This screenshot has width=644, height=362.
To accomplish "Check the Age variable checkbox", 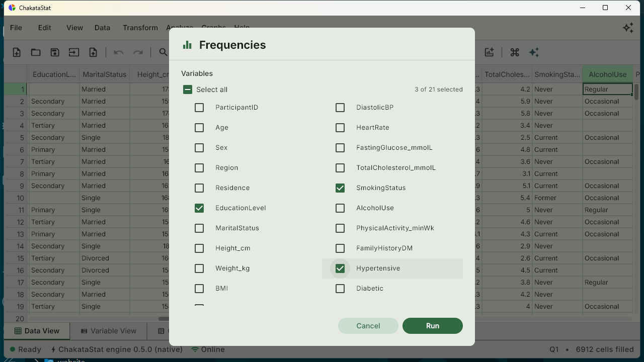I will (x=199, y=127).
